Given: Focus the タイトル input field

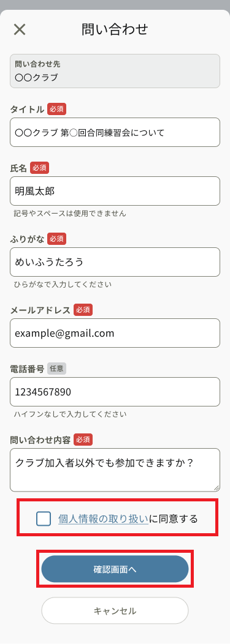Looking at the screenshot, I should [x=115, y=132].
